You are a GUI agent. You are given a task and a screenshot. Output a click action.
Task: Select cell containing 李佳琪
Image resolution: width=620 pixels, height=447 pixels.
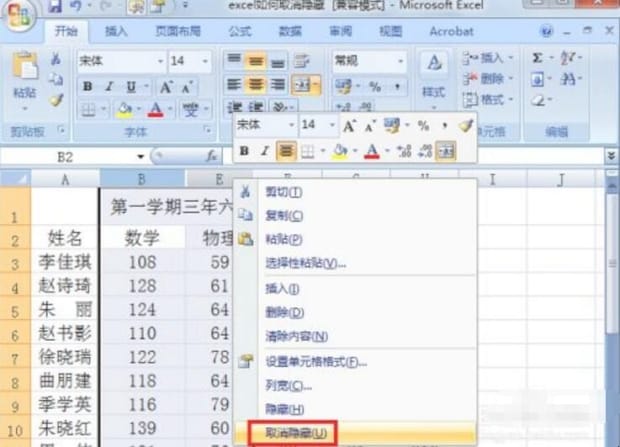click(x=65, y=262)
